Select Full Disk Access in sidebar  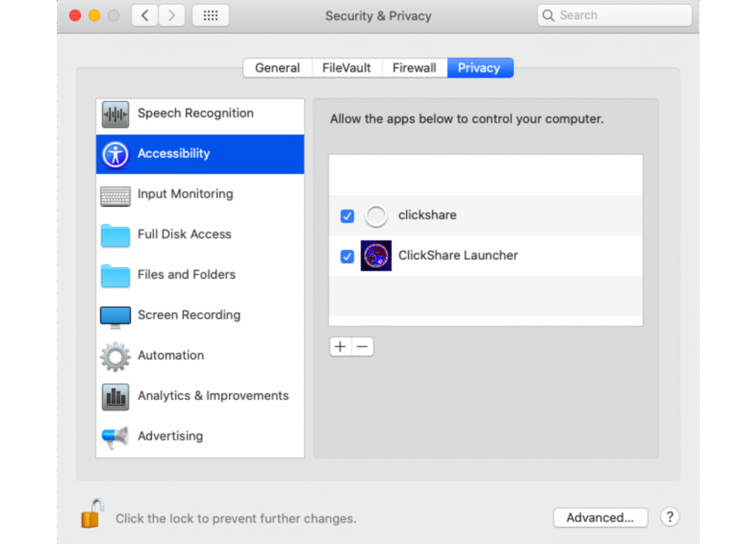click(184, 235)
